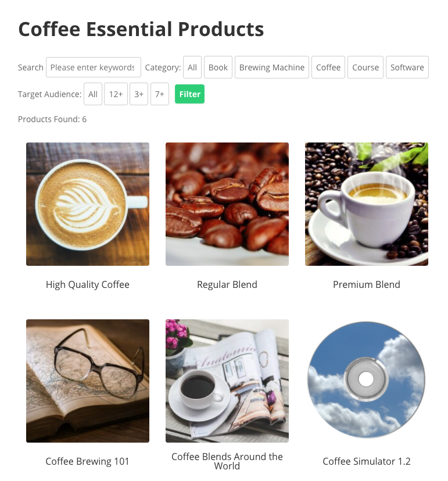Choose the 12+ target audience
448x481 pixels.
[x=116, y=94]
